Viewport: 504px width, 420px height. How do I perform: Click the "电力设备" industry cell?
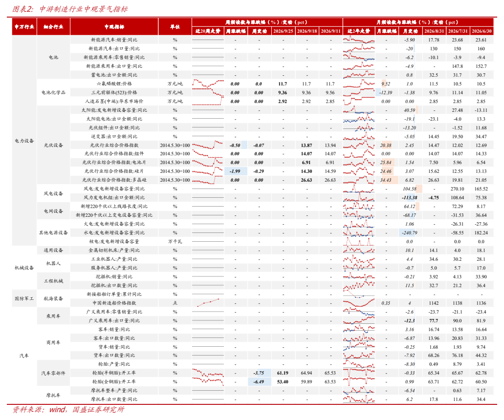pyautogui.click(x=24, y=141)
